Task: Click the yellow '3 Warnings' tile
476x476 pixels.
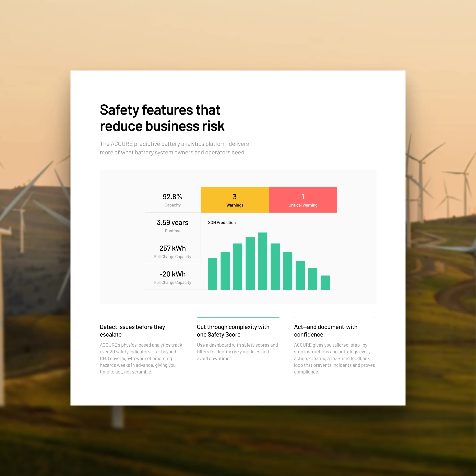Action: (x=235, y=200)
